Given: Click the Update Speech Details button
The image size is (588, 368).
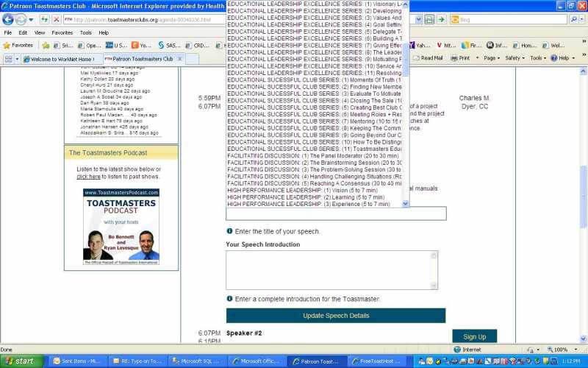Looking at the screenshot, I should pos(336,316).
